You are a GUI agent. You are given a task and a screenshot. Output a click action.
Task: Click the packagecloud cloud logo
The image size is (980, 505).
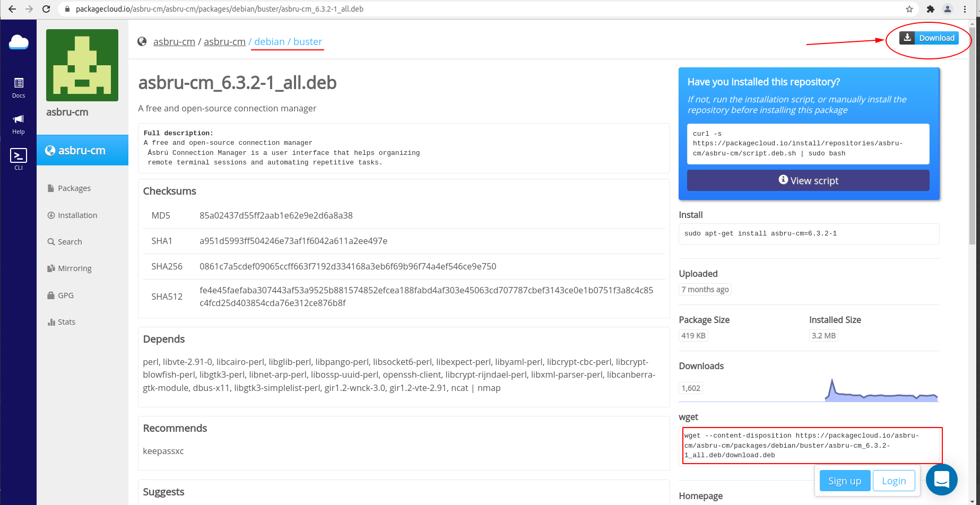pos(19,42)
